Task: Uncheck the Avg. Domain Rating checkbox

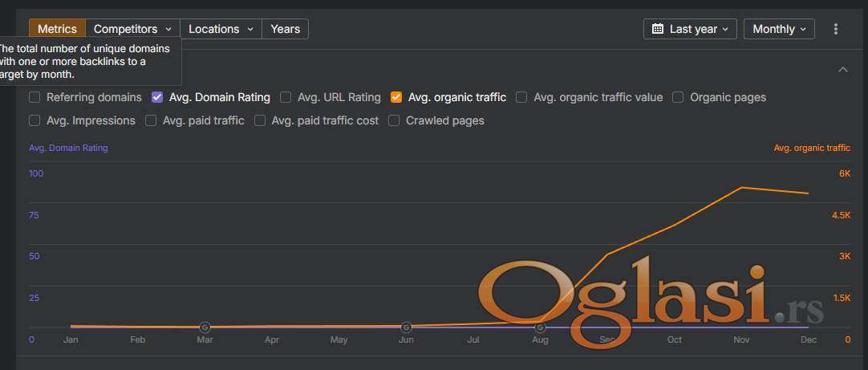Action: [157, 97]
